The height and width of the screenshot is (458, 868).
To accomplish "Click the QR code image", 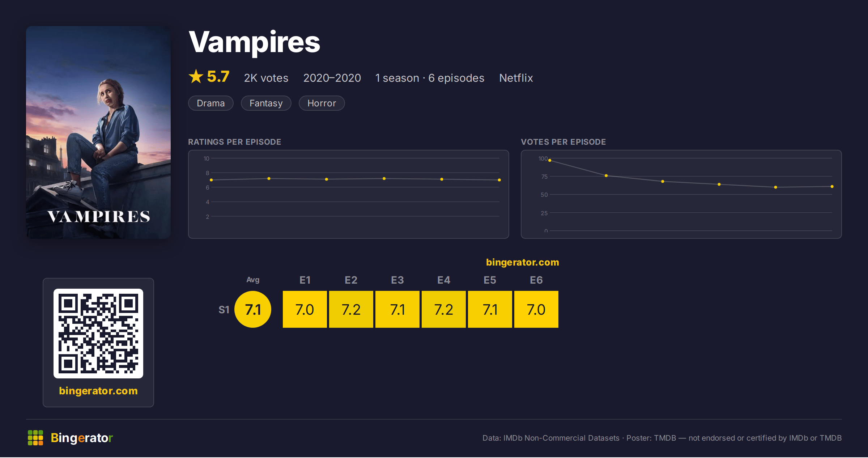I will click(x=98, y=334).
